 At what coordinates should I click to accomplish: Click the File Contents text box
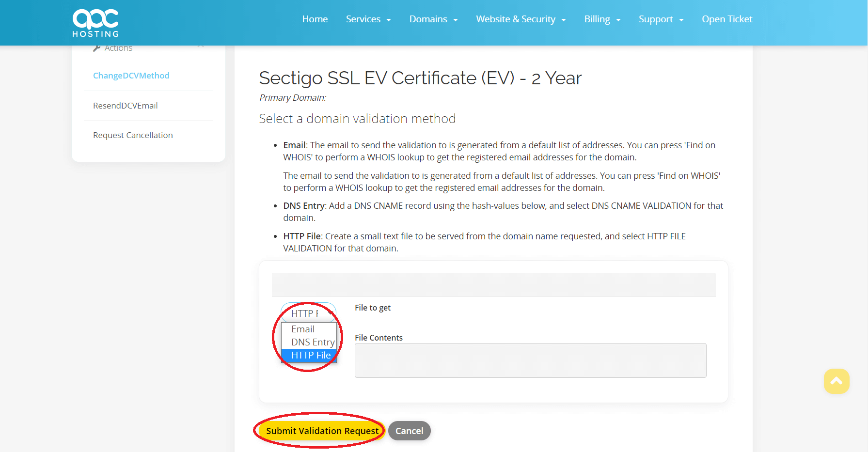(x=530, y=360)
